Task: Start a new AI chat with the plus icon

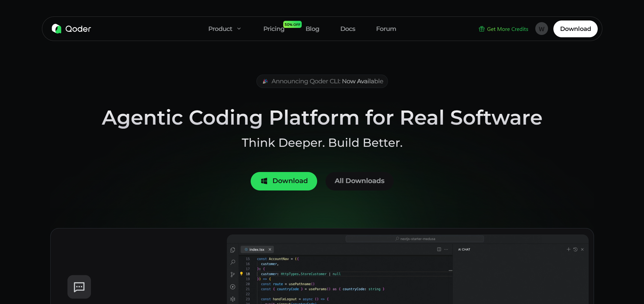Action: pos(568,249)
